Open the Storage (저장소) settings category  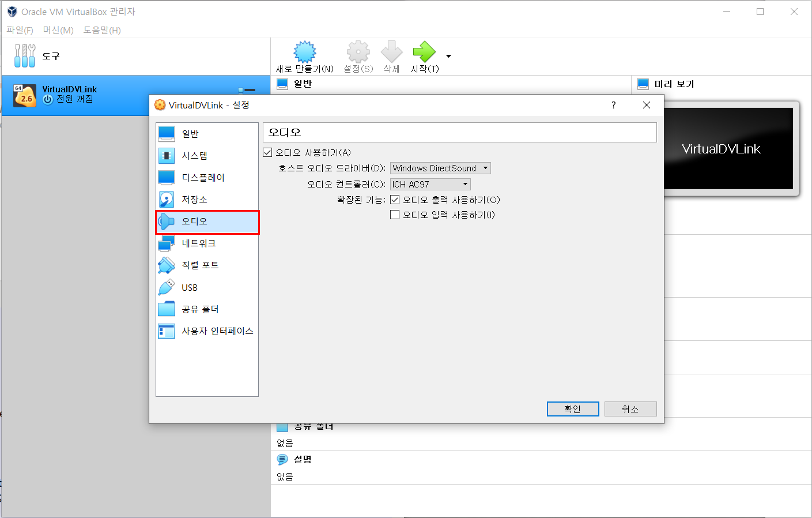(x=207, y=200)
